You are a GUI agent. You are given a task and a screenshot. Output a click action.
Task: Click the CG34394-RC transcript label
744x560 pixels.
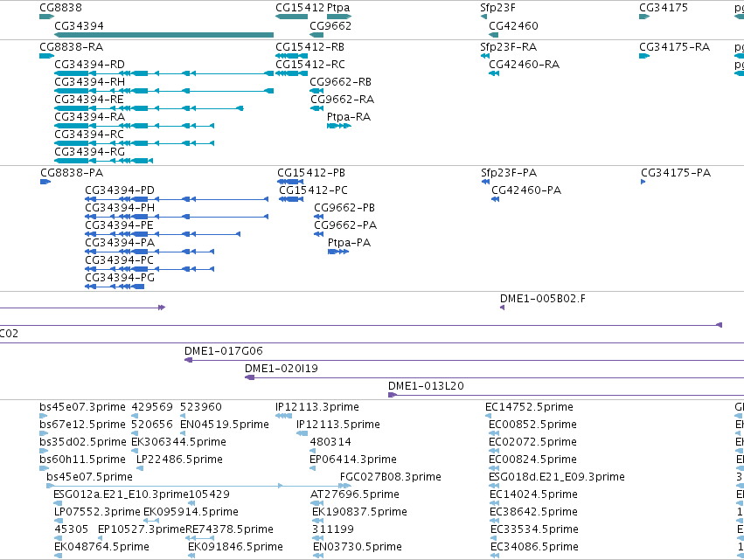coord(89,135)
